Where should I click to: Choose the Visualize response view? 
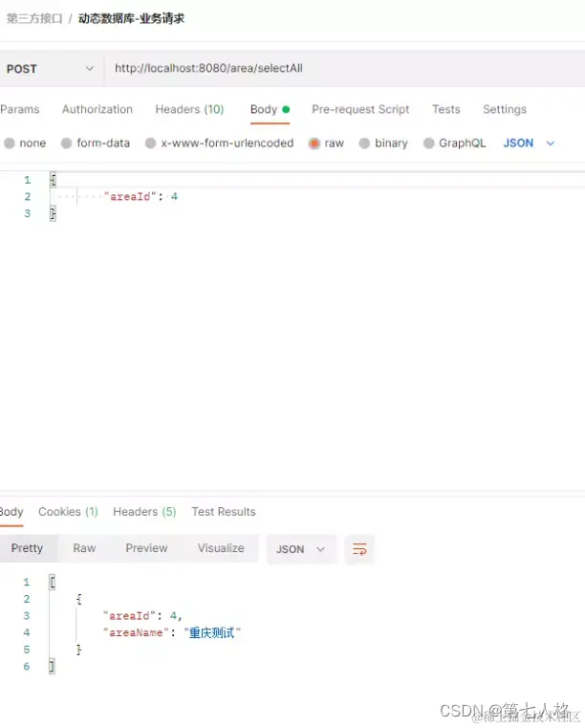pos(221,548)
